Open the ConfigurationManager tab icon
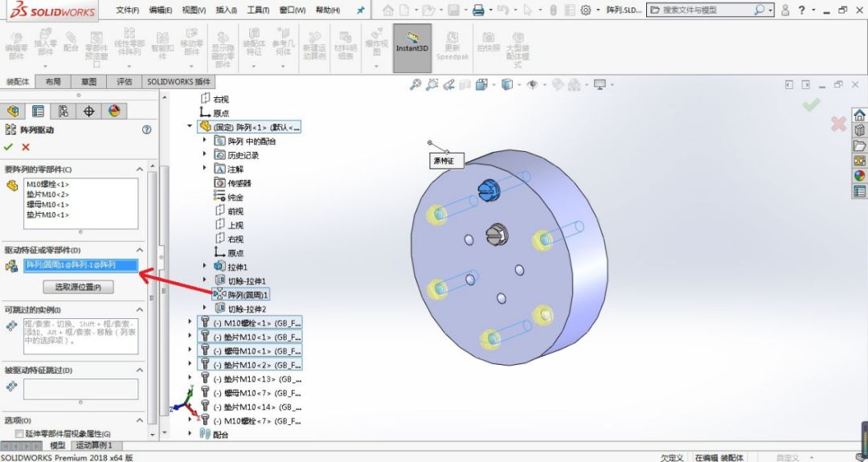This screenshot has height=462, width=868. pos(63,111)
